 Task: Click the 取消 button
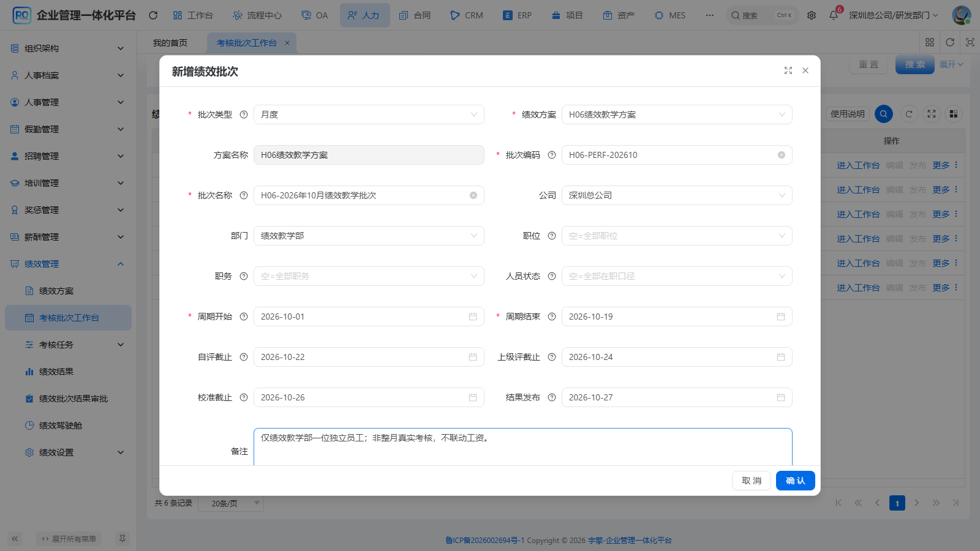[x=752, y=481]
